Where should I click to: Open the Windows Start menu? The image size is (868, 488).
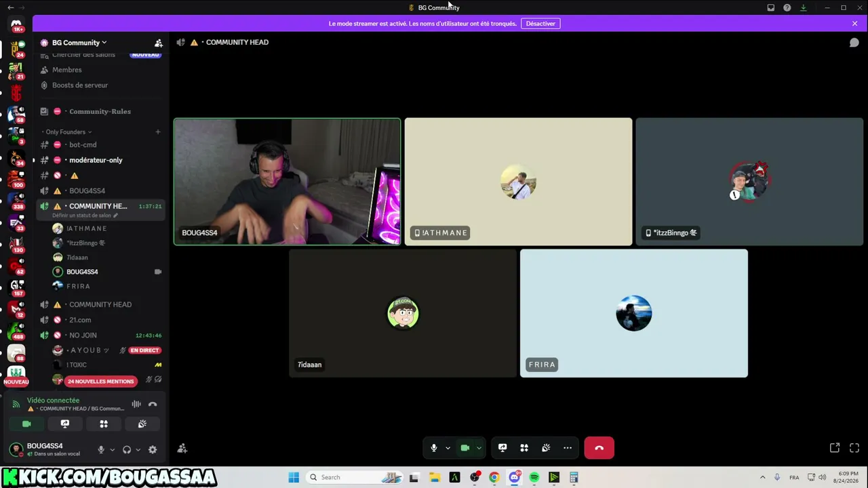(294, 477)
